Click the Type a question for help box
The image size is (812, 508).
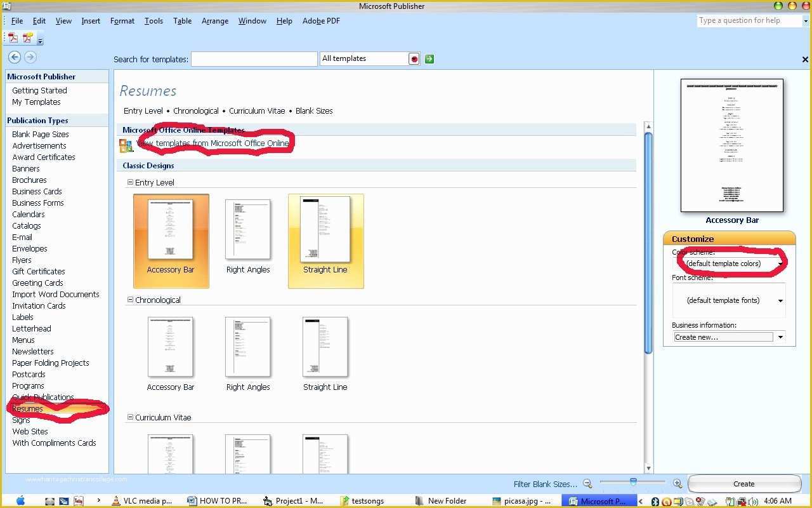coord(749,20)
